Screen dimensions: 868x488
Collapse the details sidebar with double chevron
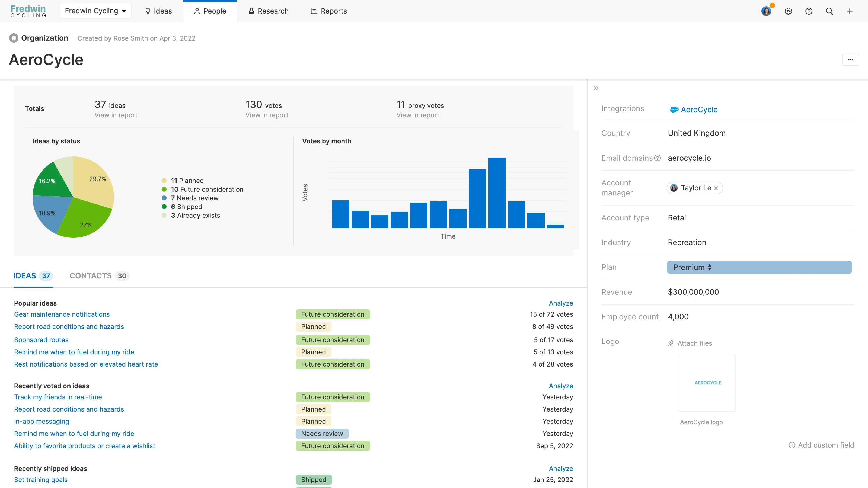tap(596, 88)
